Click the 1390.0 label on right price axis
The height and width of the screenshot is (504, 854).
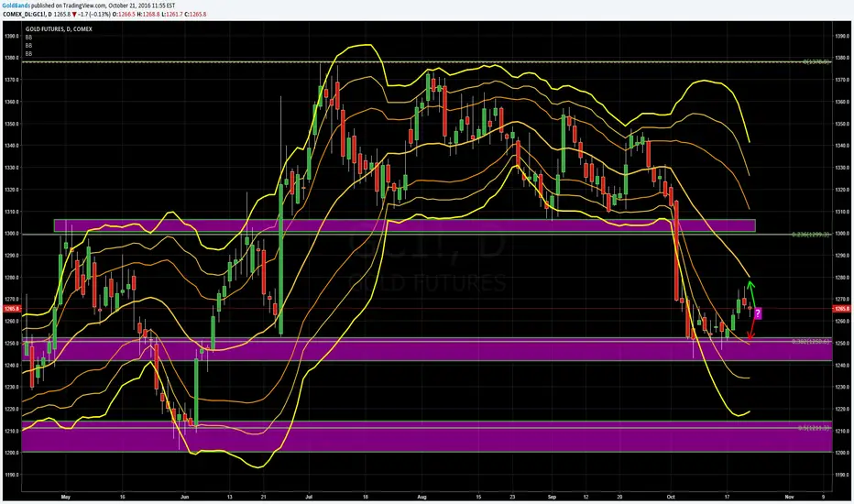(x=841, y=36)
